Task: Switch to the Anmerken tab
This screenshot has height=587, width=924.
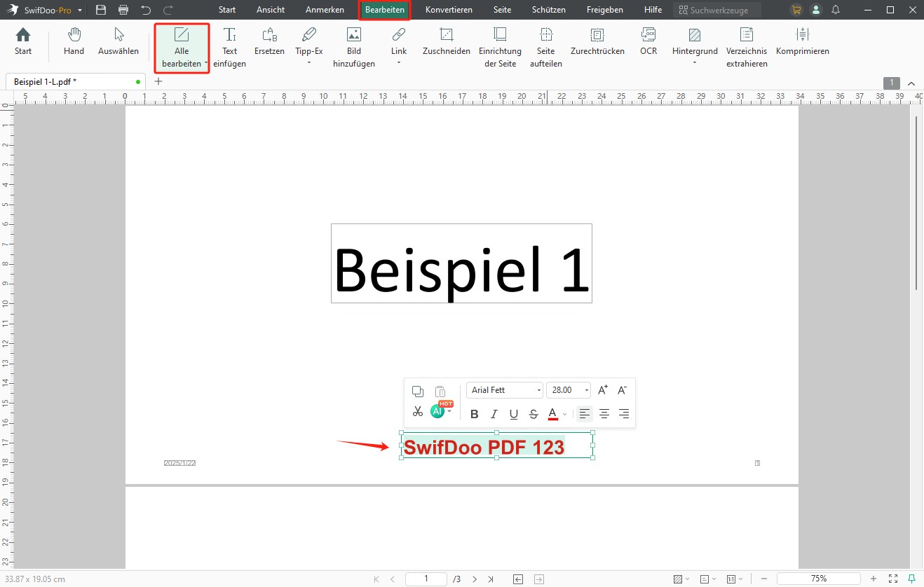Action: click(325, 10)
